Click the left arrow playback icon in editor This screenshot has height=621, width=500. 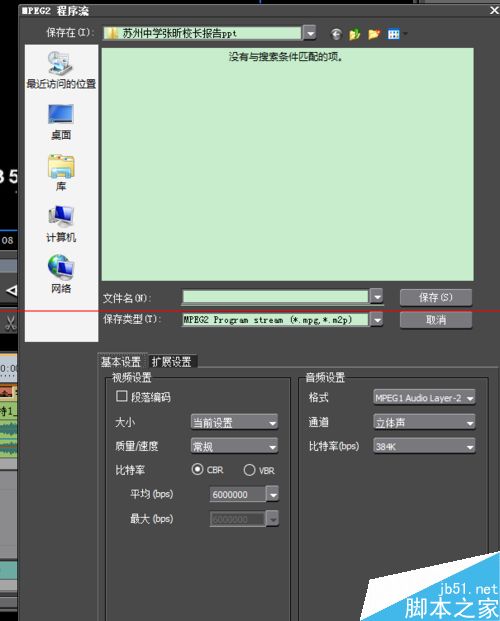[x=11, y=291]
